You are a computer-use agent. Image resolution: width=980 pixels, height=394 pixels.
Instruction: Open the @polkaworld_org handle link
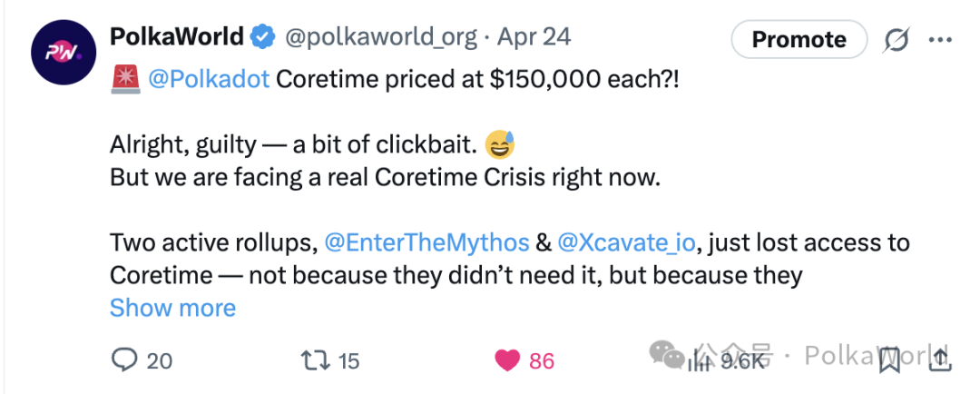click(x=382, y=37)
